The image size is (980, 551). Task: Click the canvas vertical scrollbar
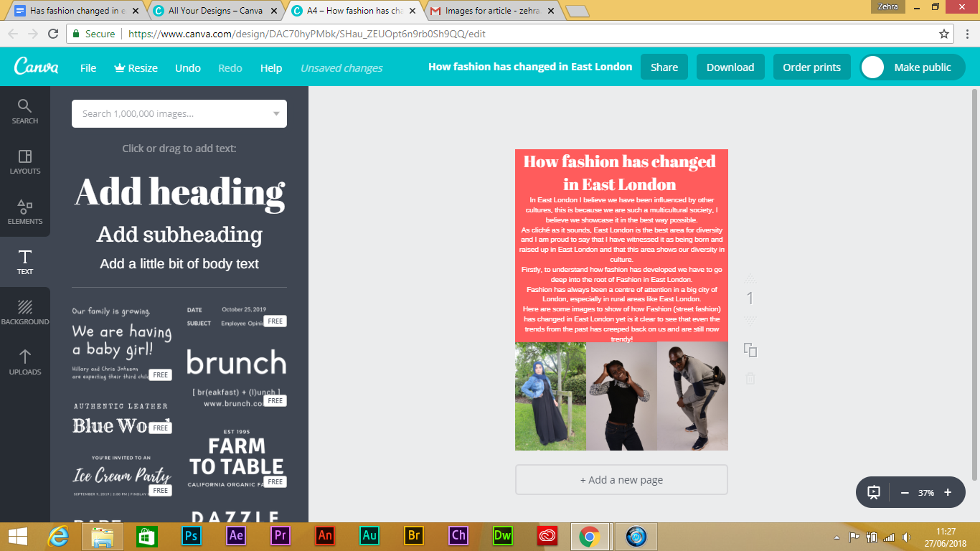[x=974, y=284]
